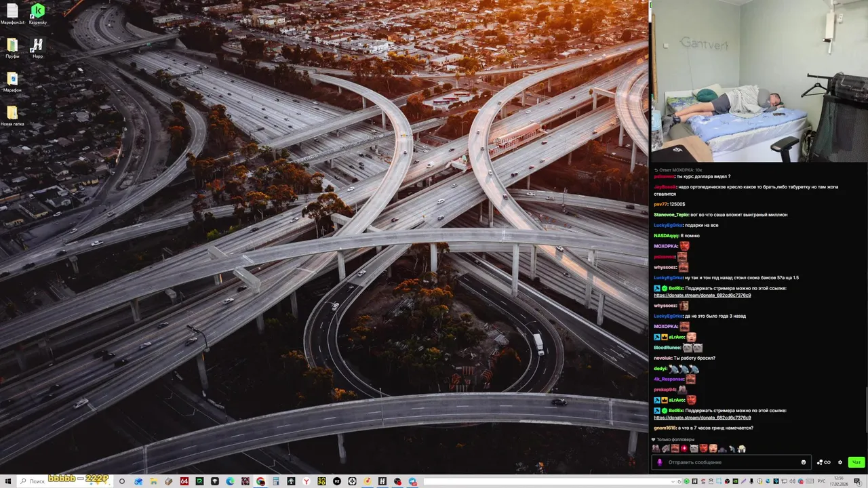The width and height of the screenshot is (868, 488).
Task: Open the Windows Start menu
Action: [x=7, y=481]
